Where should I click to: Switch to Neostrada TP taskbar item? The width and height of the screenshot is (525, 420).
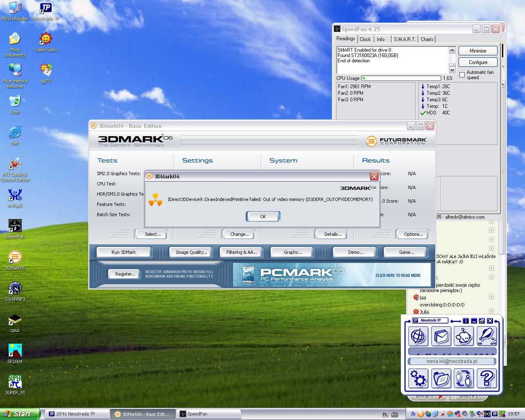pyautogui.click(x=77, y=414)
